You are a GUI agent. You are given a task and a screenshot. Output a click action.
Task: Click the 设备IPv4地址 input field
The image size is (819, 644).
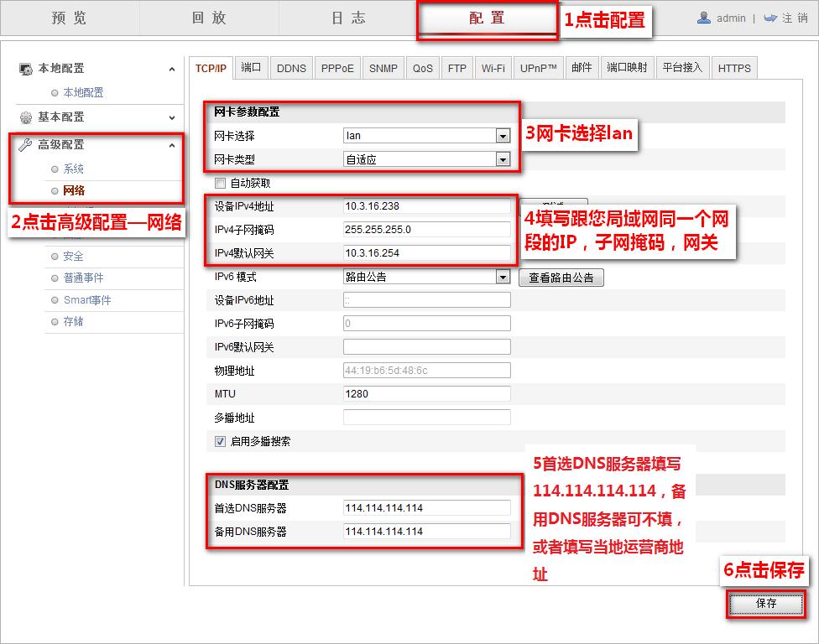coord(426,206)
